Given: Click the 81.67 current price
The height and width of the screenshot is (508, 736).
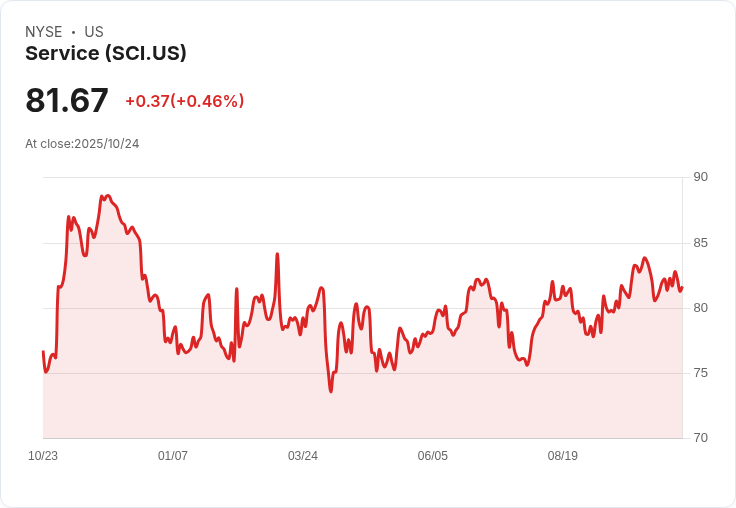Looking at the screenshot, I should (x=67, y=101).
